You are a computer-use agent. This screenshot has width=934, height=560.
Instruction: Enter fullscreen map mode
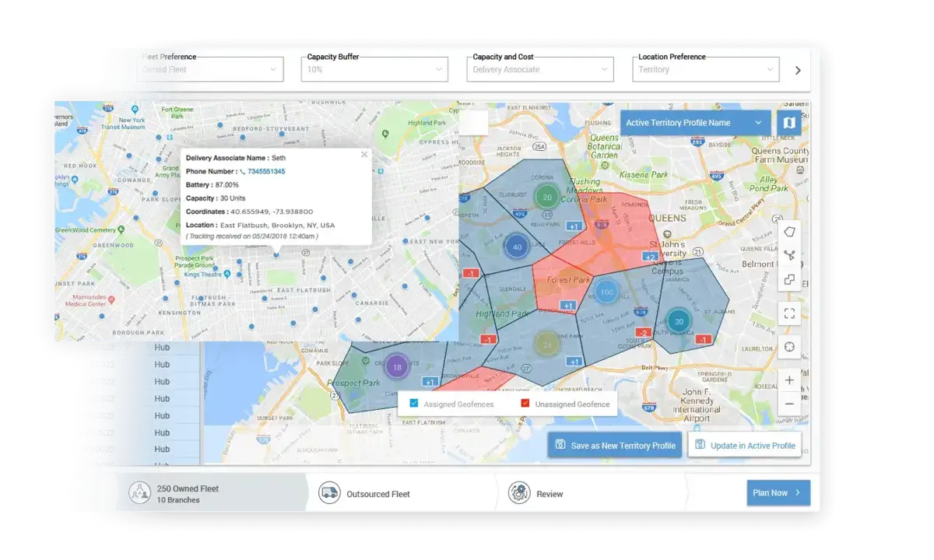tap(789, 313)
